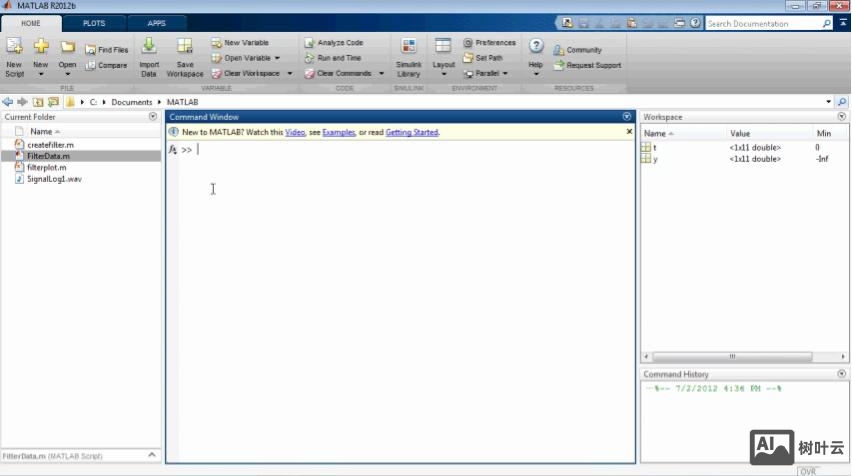Screen dimensions: 852x476
Task: Expand the FilterData.m details panel chevron
Action: point(152,455)
